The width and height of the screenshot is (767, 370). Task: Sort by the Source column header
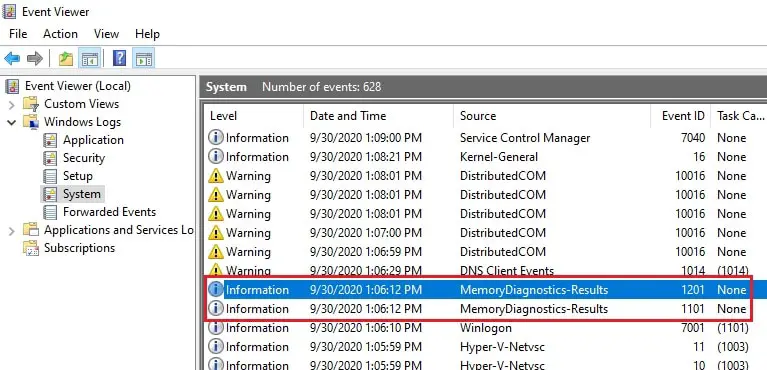pos(551,116)
